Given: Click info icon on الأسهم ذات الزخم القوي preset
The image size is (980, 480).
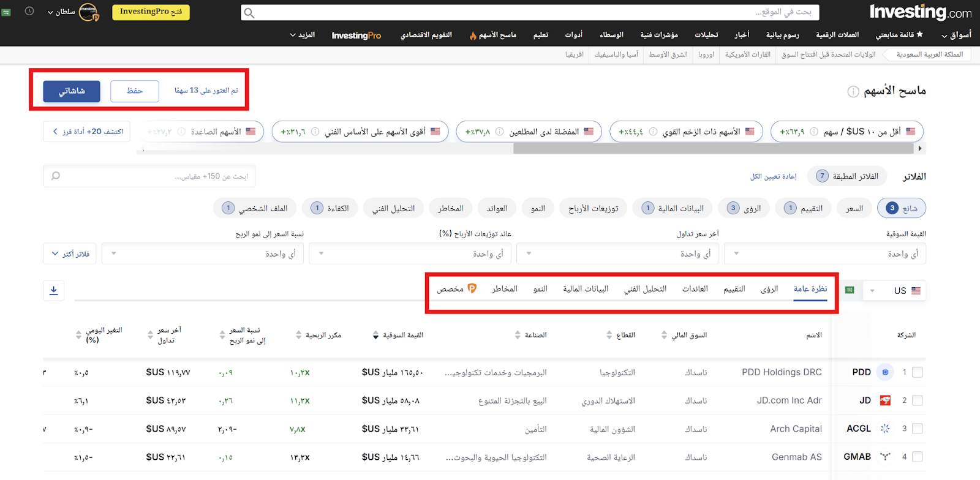Looking at the screenshot, I should click(653, 132).
